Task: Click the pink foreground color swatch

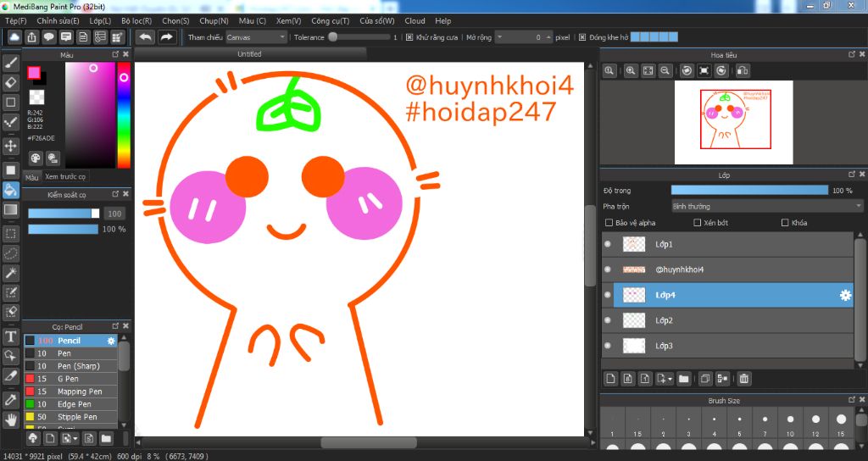Action: click(x=34, y=73)
